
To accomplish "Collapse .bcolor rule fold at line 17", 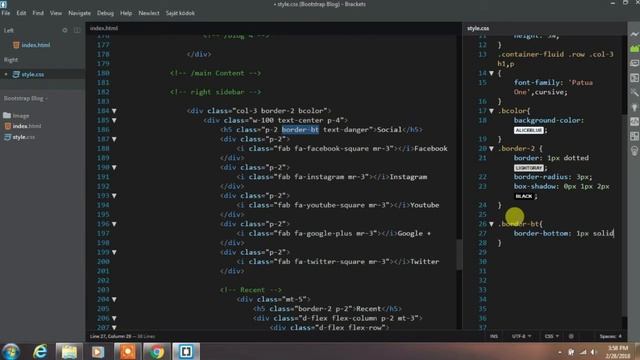I will point(491,111).
